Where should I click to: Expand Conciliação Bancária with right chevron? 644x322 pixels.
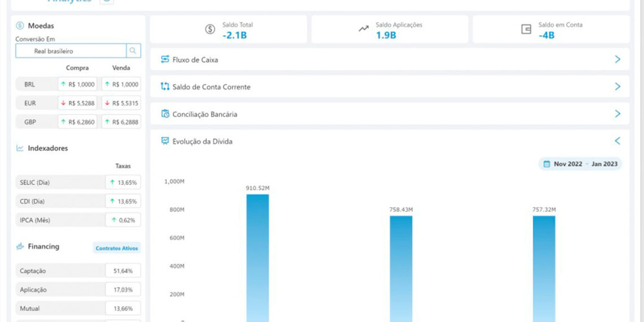617,114
